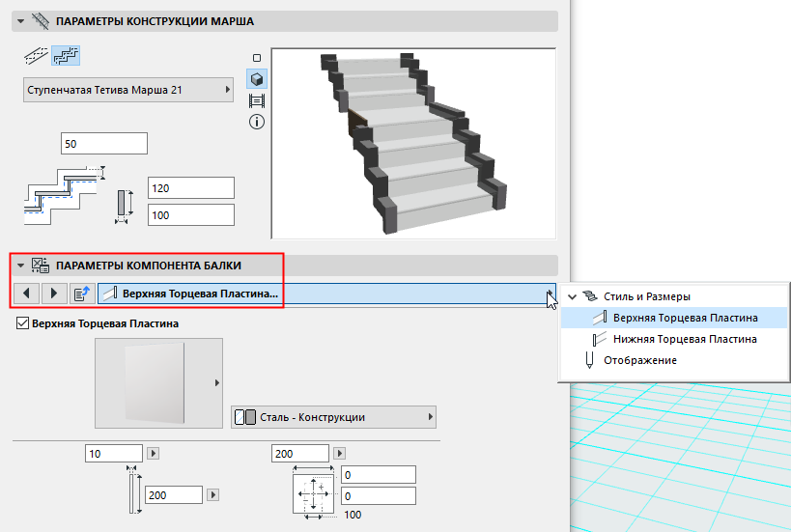Click the plate thickness diagram icon

coord(134,490)
